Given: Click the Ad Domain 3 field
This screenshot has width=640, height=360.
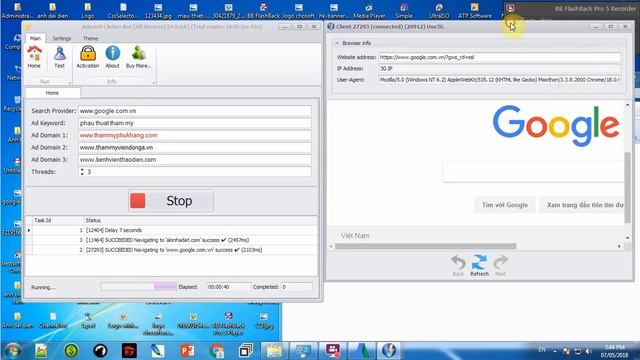Looking at the screenshot, I should 195,160.
